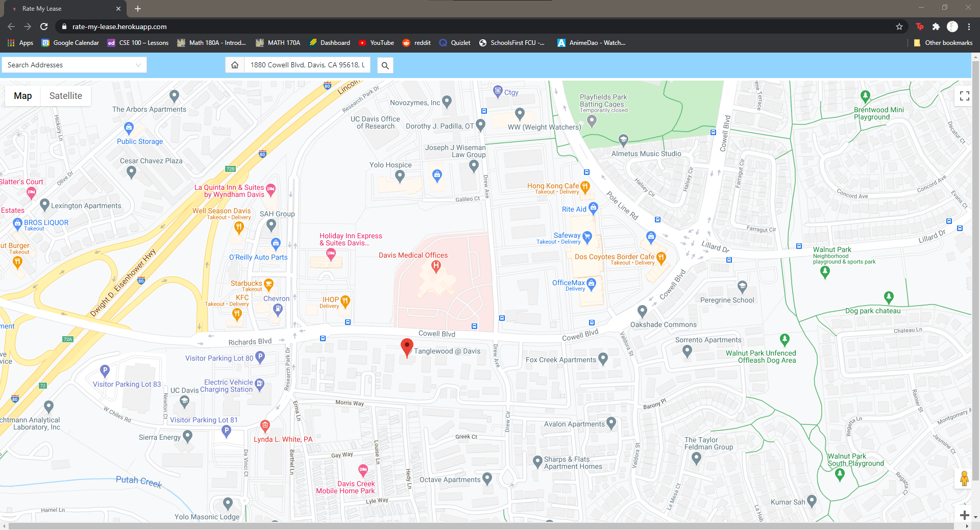Reload the page
Viewport: 980px width, 530px height.
click(44, 27)
